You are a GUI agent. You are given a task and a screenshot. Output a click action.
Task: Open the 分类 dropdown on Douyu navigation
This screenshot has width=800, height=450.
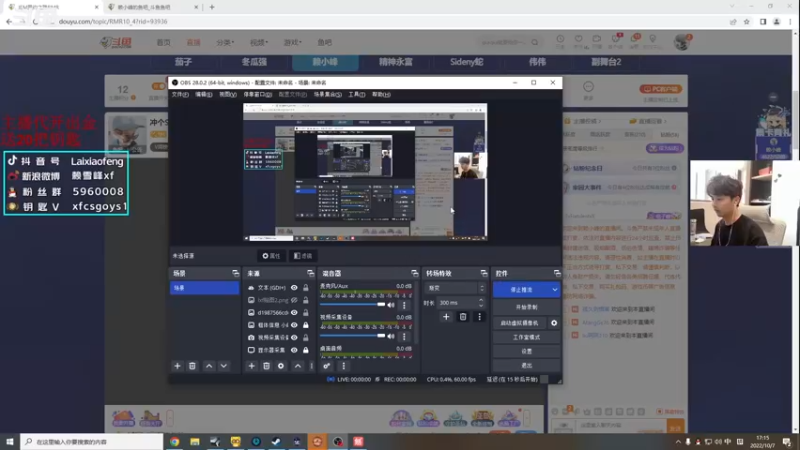(225, 42)
